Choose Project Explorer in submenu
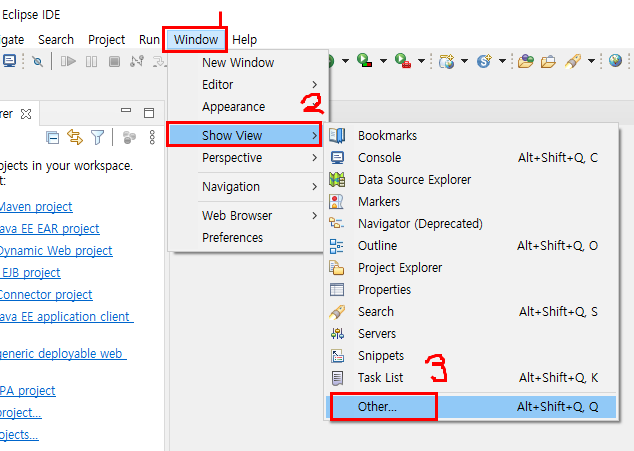 [x=471, y=267]
